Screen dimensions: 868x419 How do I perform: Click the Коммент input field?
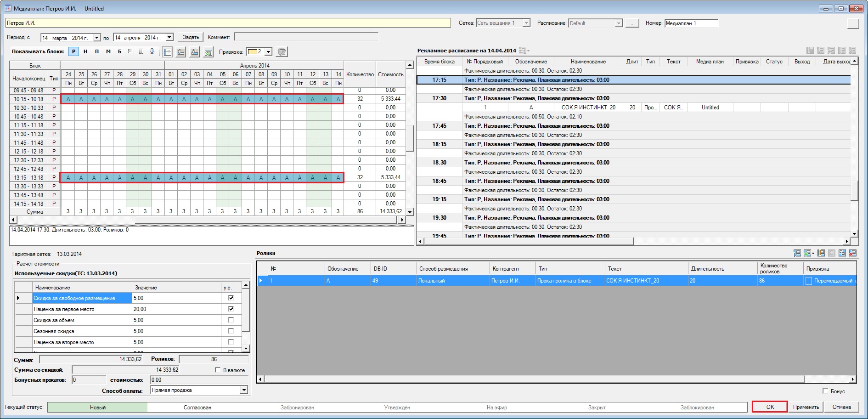pyautogui.click(x=306, y=37)
